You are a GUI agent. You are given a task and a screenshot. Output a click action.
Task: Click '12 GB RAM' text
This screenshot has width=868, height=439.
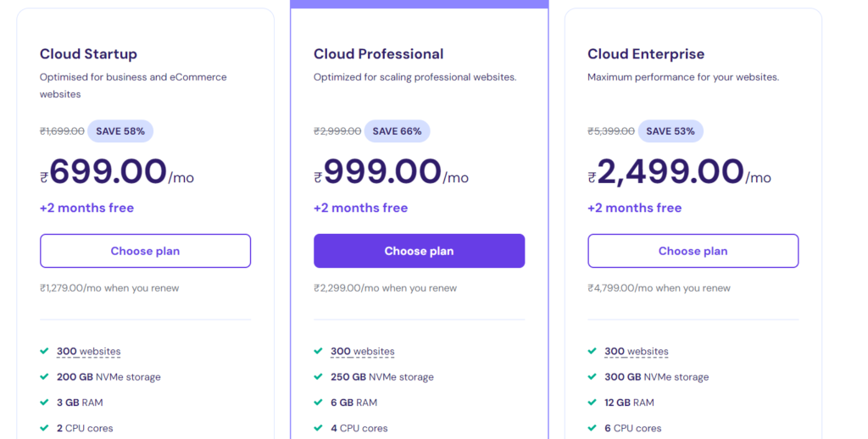630,403
